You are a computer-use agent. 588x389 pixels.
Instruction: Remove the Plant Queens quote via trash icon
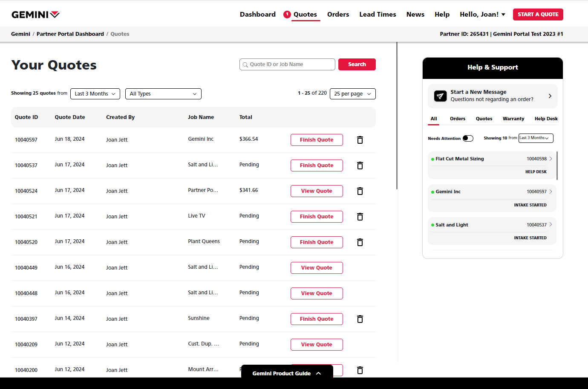click(x=360, y=242)
